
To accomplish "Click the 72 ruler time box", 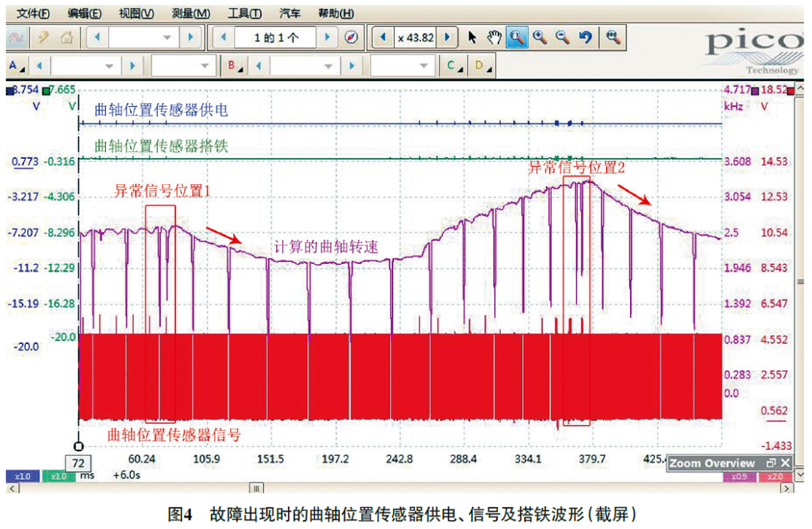I will pos(78,464).
